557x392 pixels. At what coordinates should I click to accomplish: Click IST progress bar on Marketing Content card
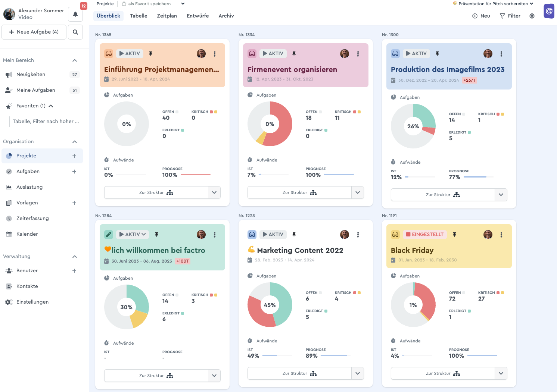(277, 355)
